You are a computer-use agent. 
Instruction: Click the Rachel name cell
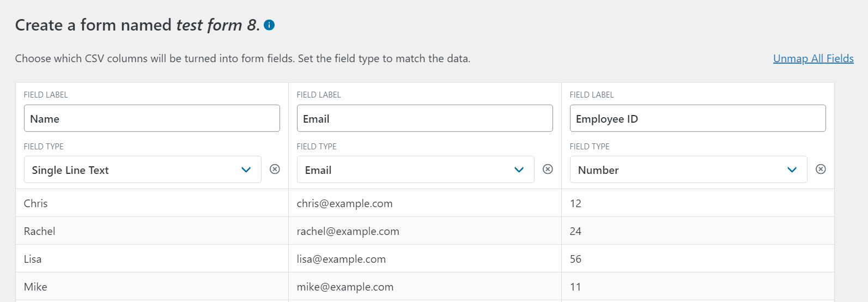[x=40, y=231]
